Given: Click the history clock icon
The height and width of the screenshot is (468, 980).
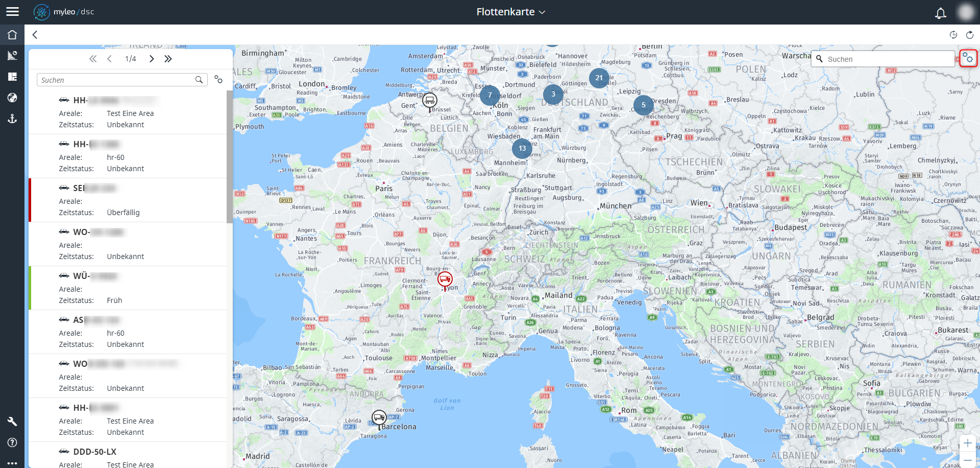Looking at the screenshot, I should click(x=953, y=35).
